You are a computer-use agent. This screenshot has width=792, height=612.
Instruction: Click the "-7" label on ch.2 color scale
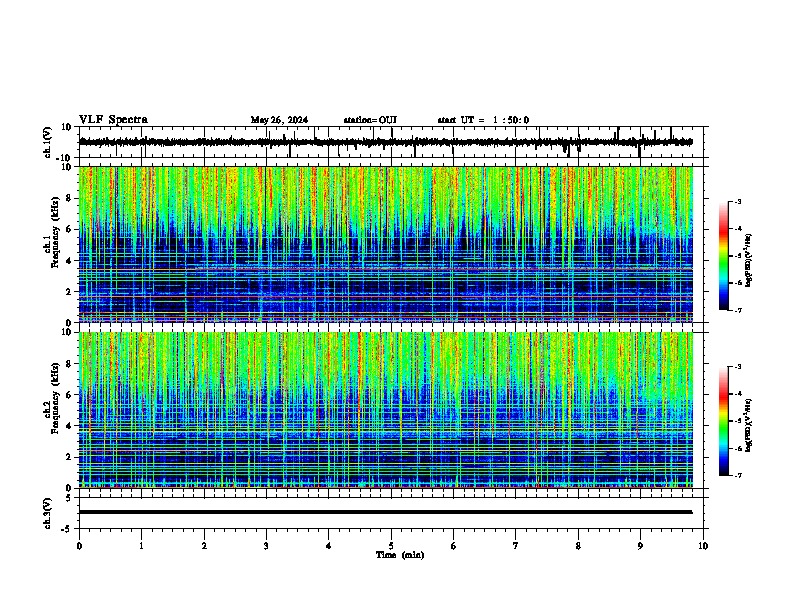[737, 475]
